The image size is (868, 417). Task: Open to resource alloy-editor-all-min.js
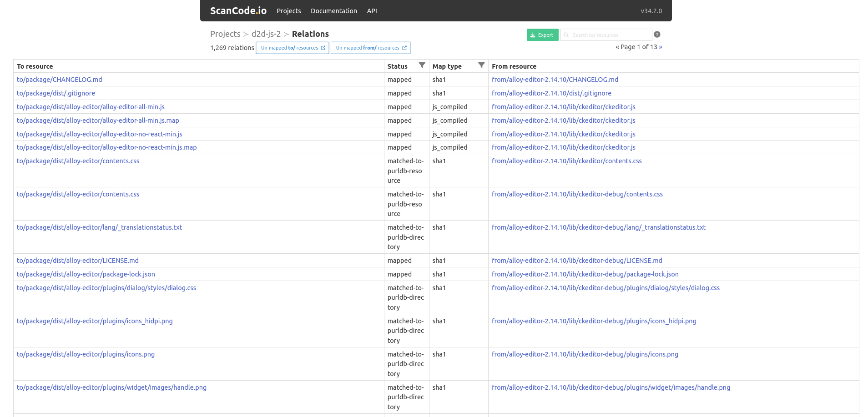click(x=91, y=107)
